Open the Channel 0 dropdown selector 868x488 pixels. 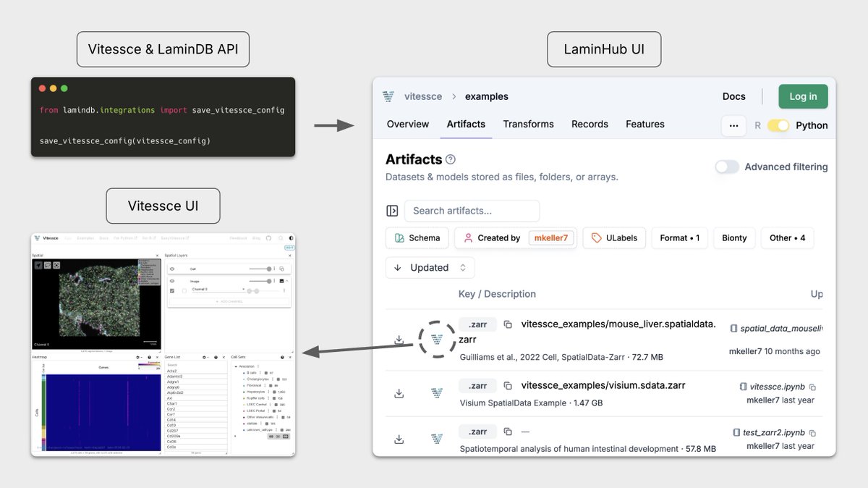coord(218,290)
